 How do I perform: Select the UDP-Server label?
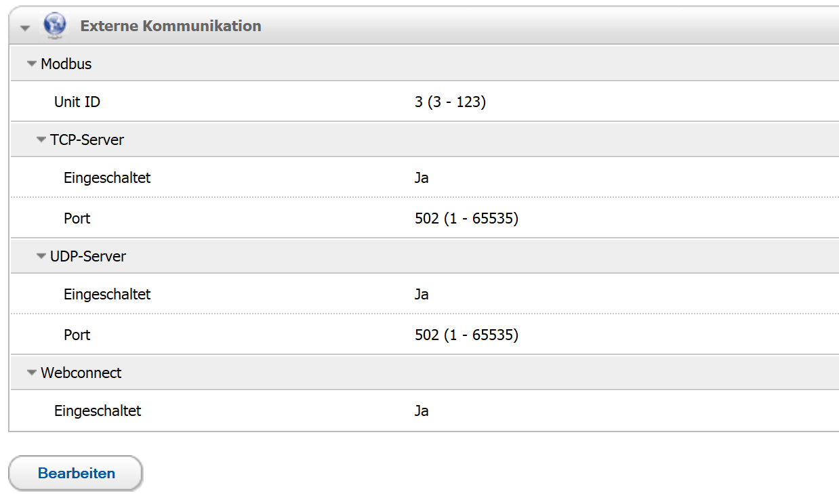[x=88, y=257]
